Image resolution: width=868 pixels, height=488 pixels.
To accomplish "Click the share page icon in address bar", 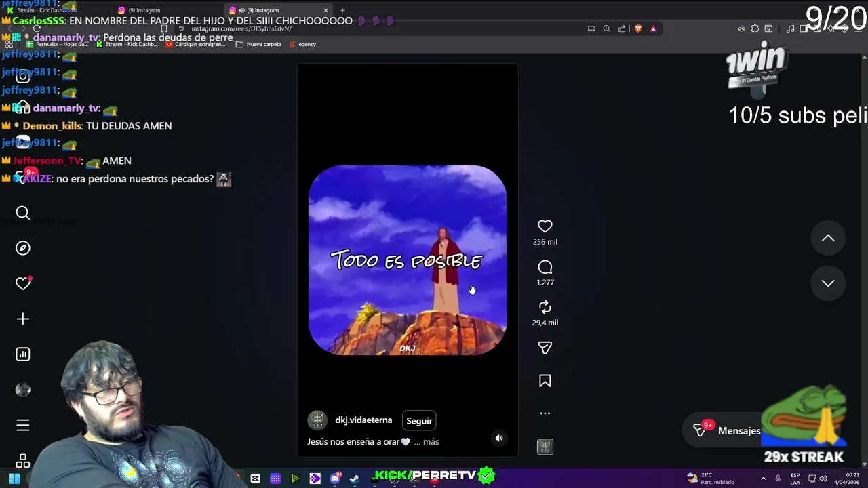I will coord(622,28).
